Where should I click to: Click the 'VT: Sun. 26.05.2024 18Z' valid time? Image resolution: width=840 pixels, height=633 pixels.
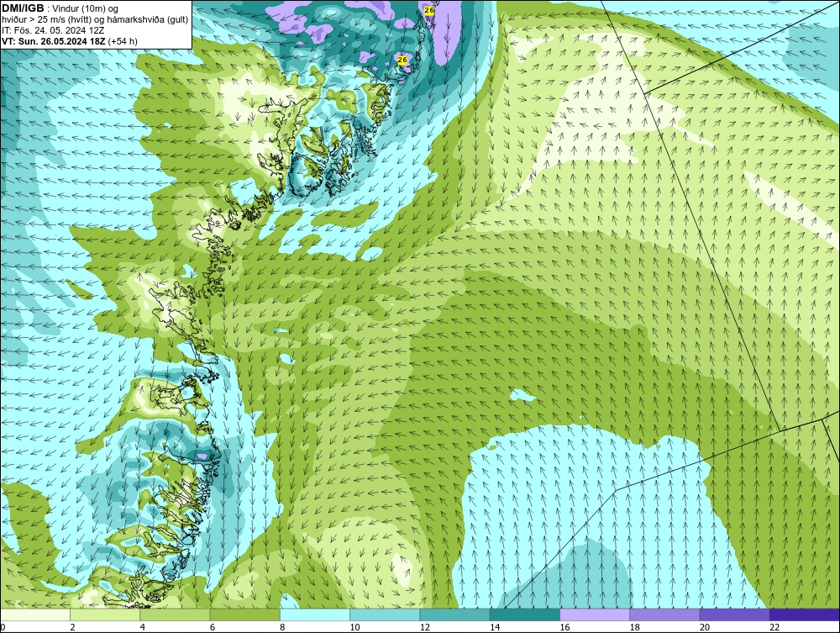[54, 41]
